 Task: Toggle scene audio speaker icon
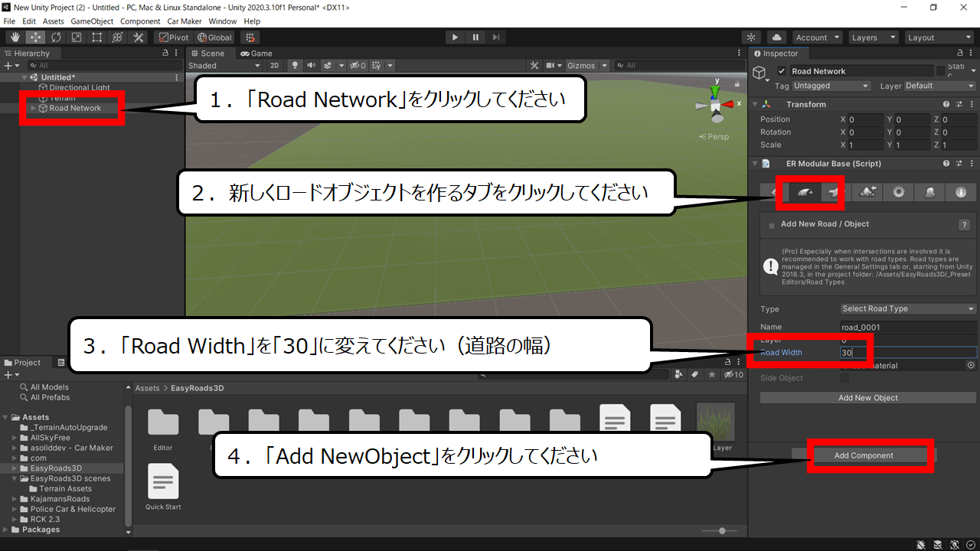(x=312, y=66)
